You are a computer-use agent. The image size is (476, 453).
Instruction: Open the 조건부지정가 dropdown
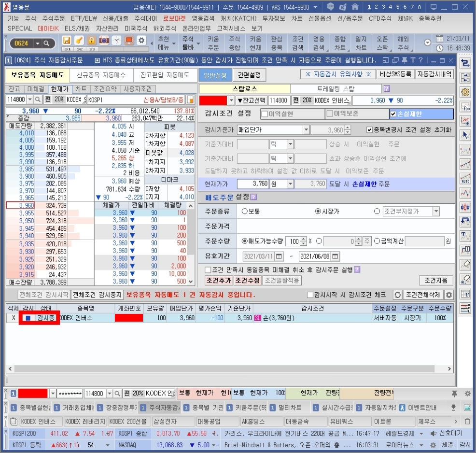click(436, 212)
